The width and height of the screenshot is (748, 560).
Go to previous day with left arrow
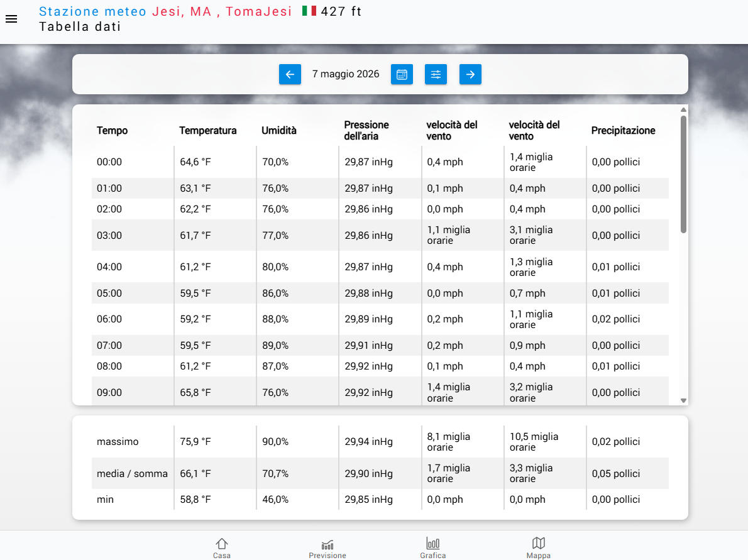(290, 74)
